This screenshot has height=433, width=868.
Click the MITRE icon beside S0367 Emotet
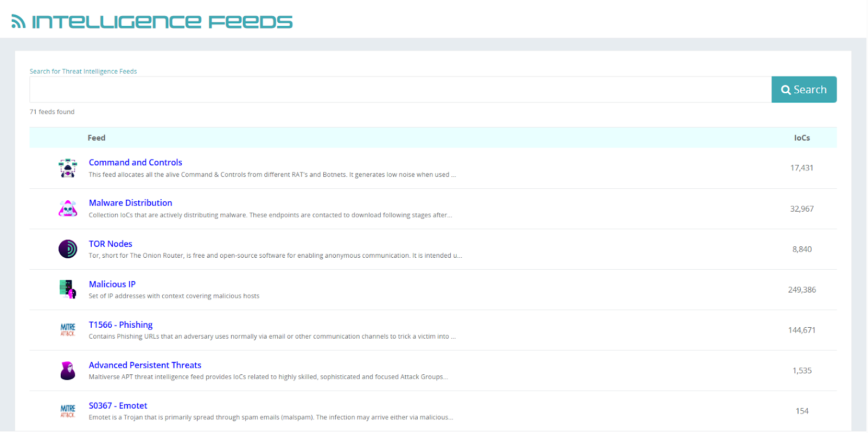[x=68, y=411]
